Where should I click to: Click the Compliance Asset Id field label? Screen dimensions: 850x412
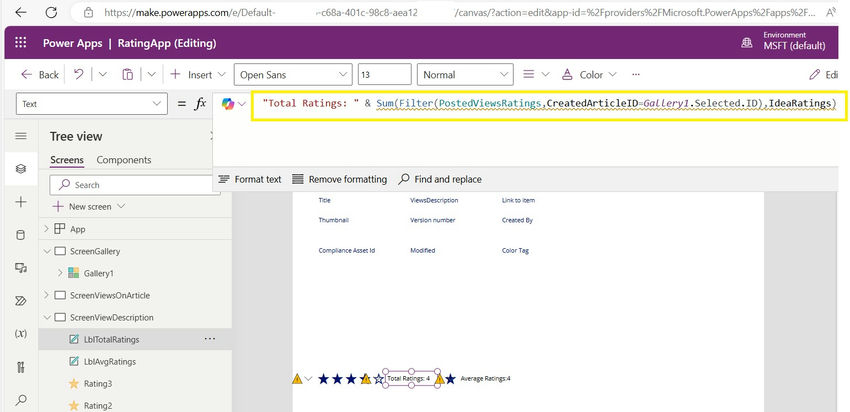click(x=346, y=250)
